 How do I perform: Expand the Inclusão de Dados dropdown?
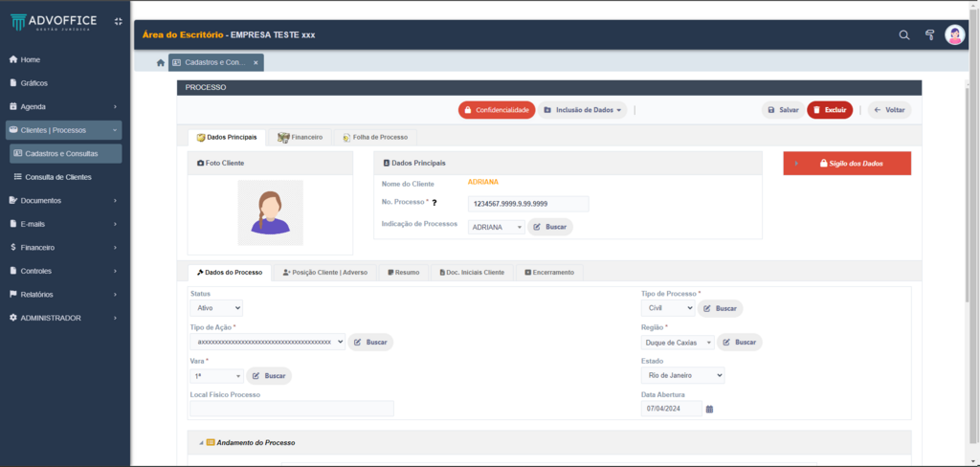(x=582, y=110)
